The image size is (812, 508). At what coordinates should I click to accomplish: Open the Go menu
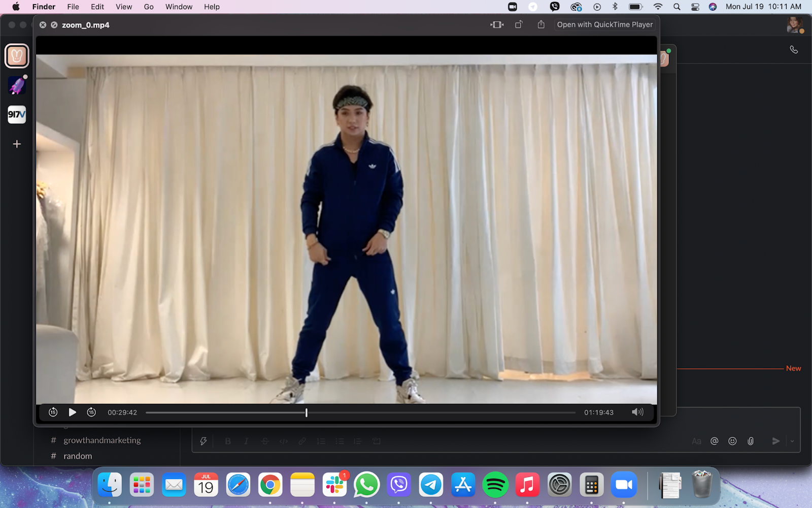(x=149, y=7)
